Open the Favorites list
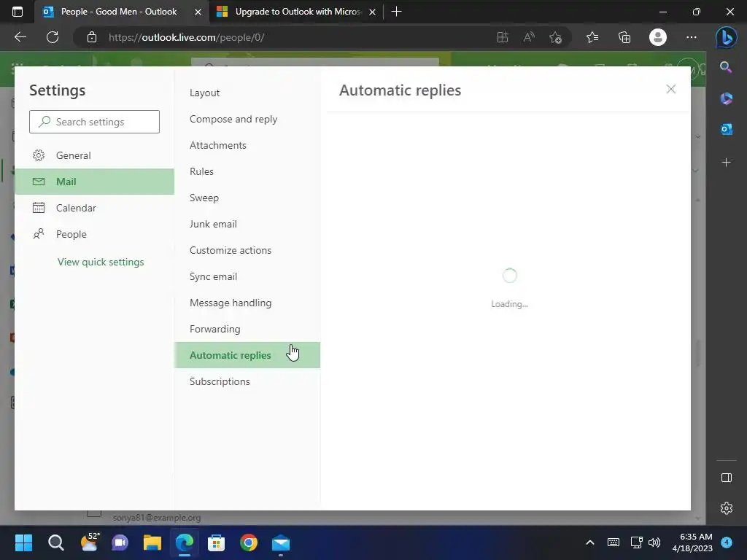The width and height of the screenshot is (747, 560). pyautogui.click(x=592, y=37)
